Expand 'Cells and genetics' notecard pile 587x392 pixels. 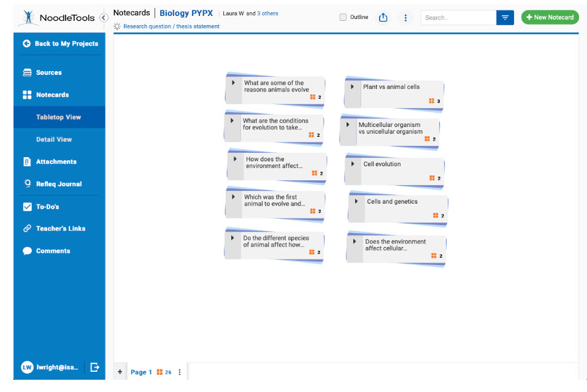click(356, 202)
